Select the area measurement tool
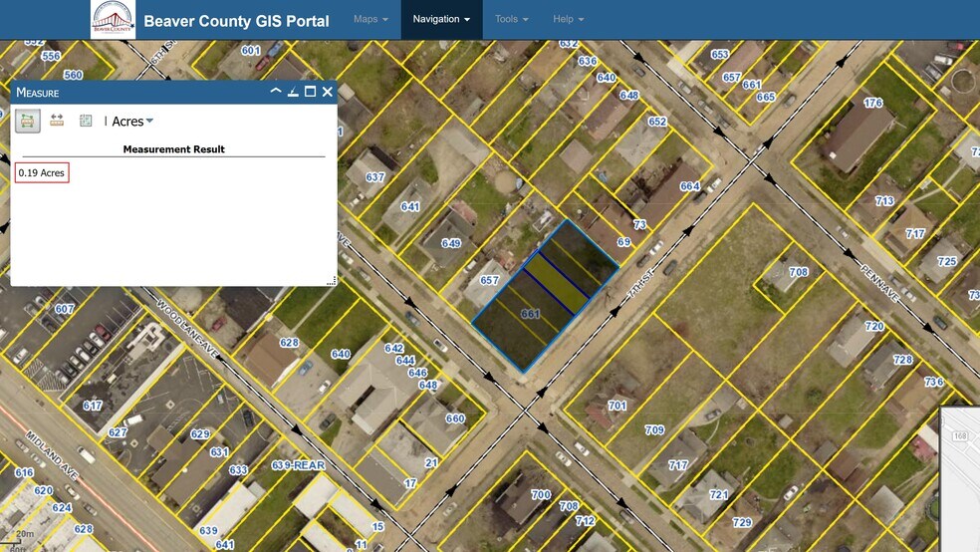Screen dimensions: 980x552 click(27, 121)
